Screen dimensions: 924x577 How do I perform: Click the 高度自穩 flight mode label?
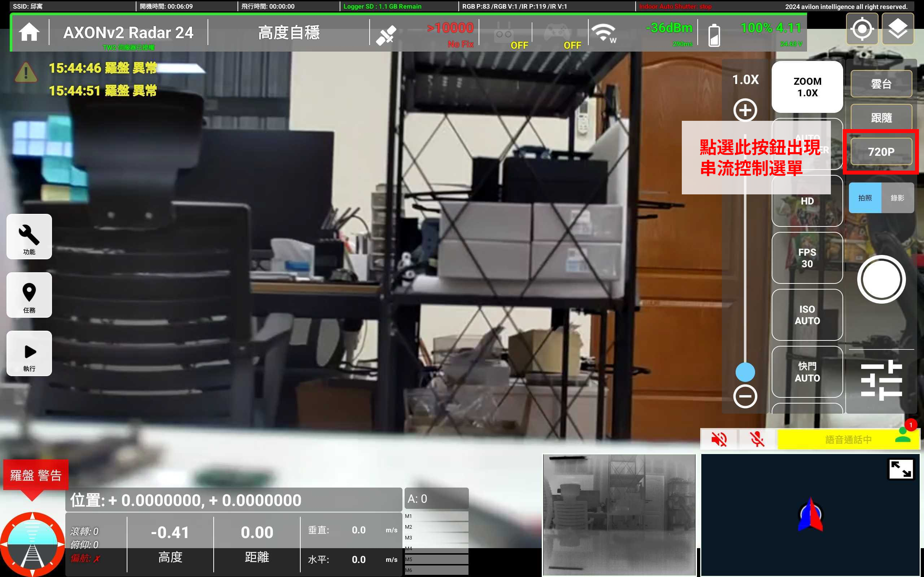[289, 32]
